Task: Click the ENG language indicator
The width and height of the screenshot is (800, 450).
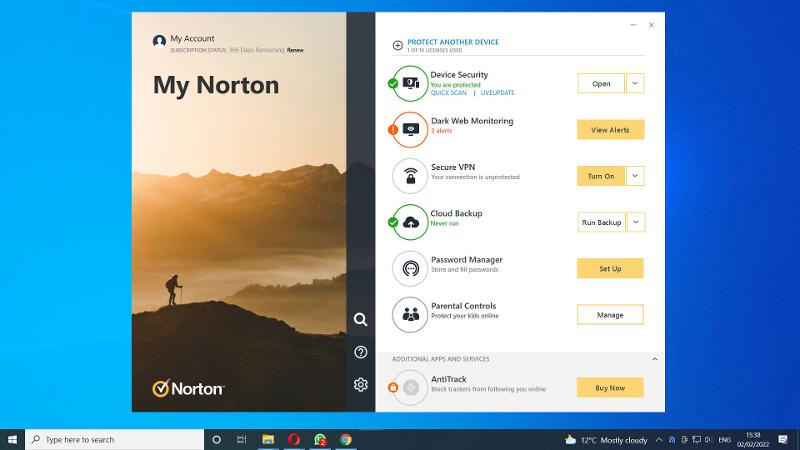Action: click(x=724, y=440)
